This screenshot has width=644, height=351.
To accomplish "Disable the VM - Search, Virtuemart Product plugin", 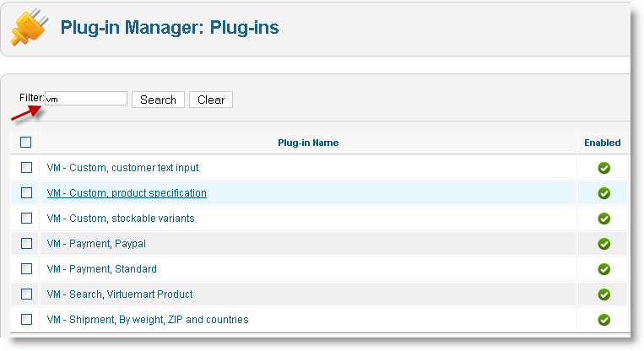I will [603, 294].
